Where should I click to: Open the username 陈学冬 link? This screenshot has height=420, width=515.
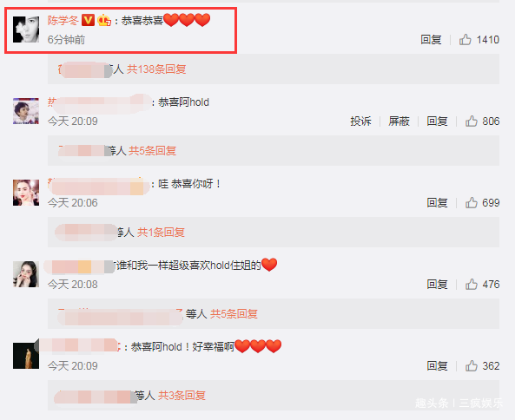(x=63, y=20)
